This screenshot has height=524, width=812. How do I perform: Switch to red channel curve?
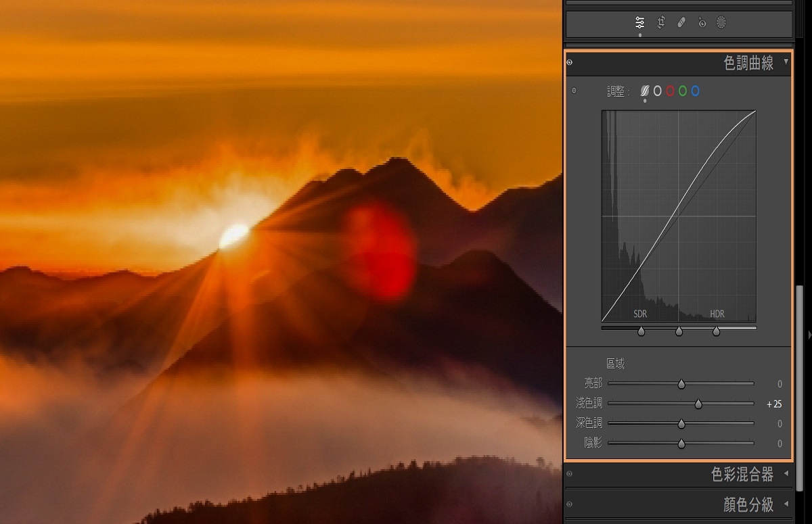tap(670, 91)
